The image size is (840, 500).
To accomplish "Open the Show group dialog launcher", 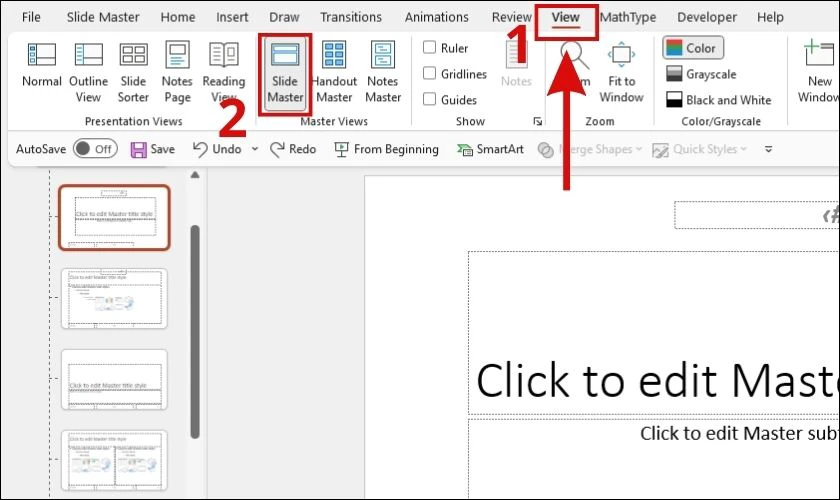I will coord(537,122).
